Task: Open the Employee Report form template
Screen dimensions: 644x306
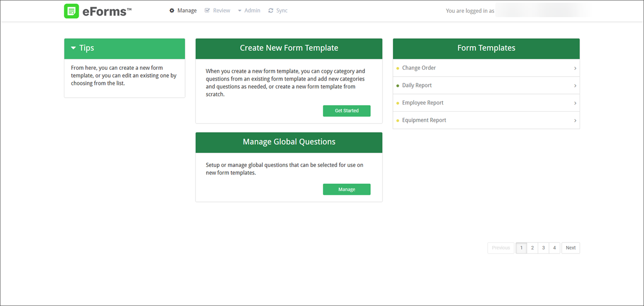Action: point(486,103)
